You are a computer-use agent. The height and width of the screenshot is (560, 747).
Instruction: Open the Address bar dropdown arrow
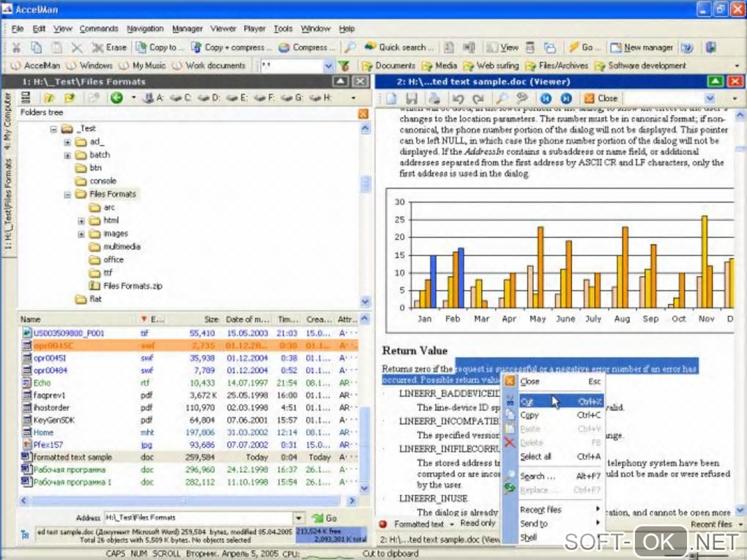coord(299,518)
